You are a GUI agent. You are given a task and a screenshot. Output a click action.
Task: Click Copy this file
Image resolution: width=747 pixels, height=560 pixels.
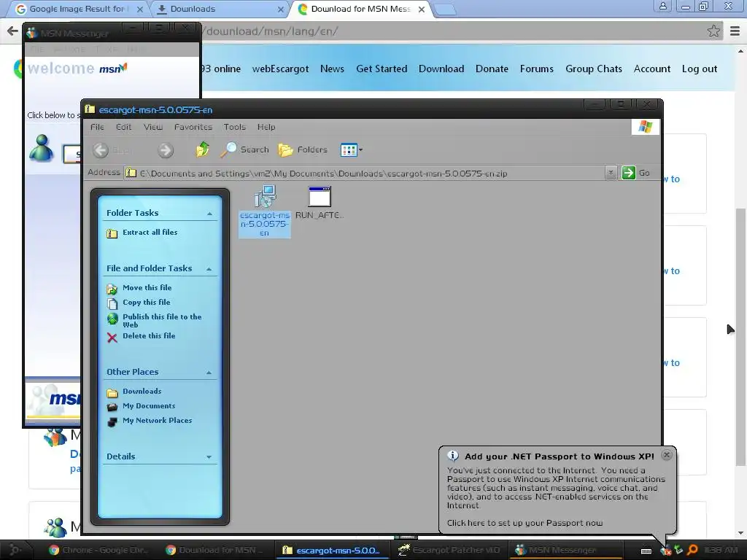pos(146,303)
